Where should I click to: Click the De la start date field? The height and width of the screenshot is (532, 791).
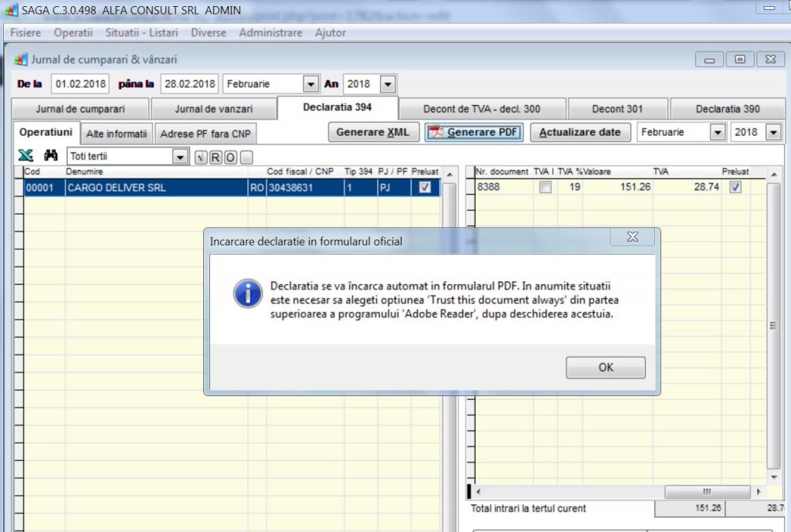81,84
